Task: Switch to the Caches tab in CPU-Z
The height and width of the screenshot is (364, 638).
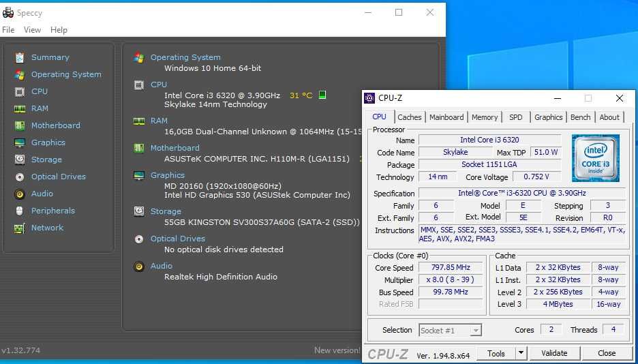Action: [410, 117]
